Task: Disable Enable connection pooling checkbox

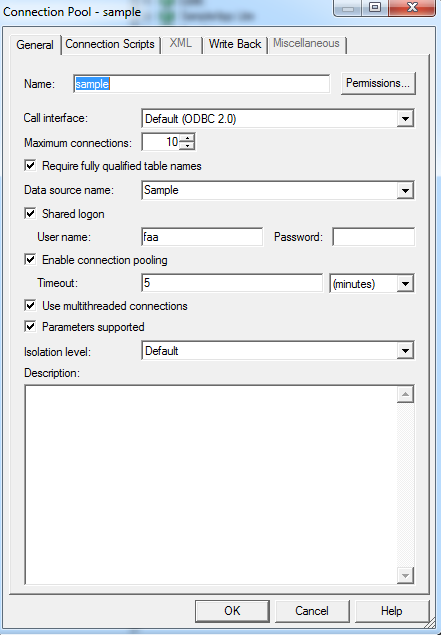Action: [x=30, y=259]
